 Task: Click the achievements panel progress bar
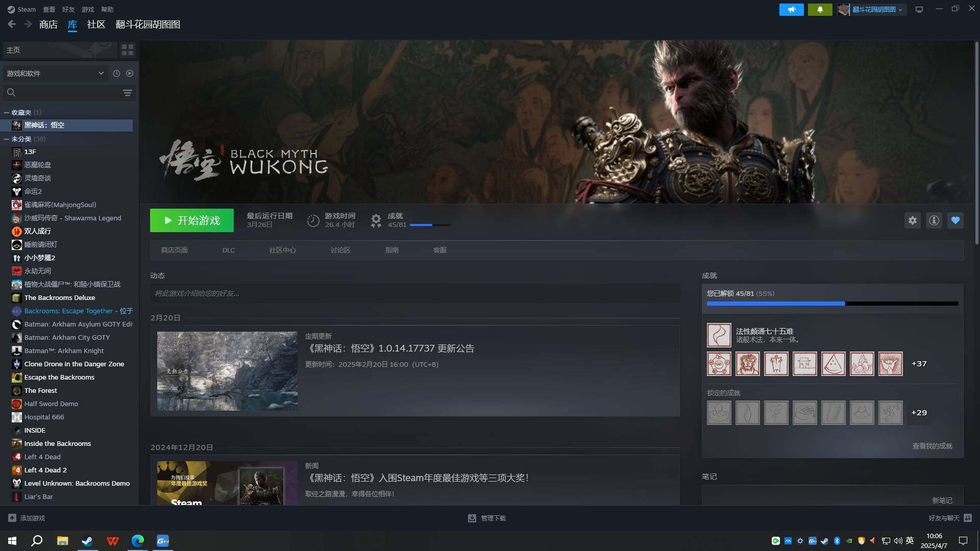(x=832, y=304)
